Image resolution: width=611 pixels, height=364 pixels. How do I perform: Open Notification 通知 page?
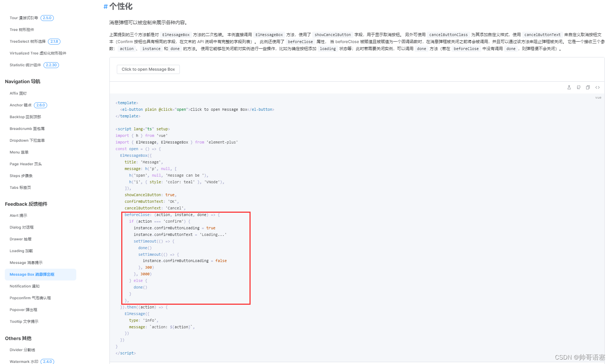(24, 286)
